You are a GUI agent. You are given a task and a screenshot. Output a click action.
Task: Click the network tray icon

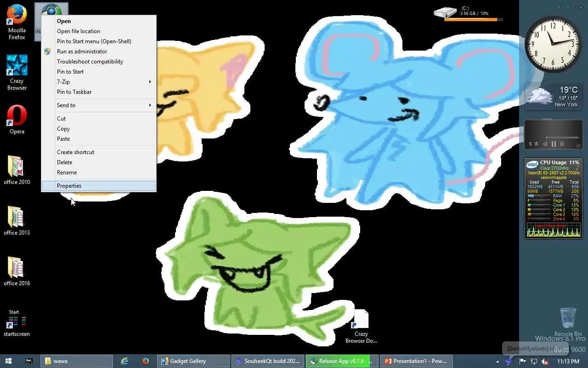pos(533,362)
